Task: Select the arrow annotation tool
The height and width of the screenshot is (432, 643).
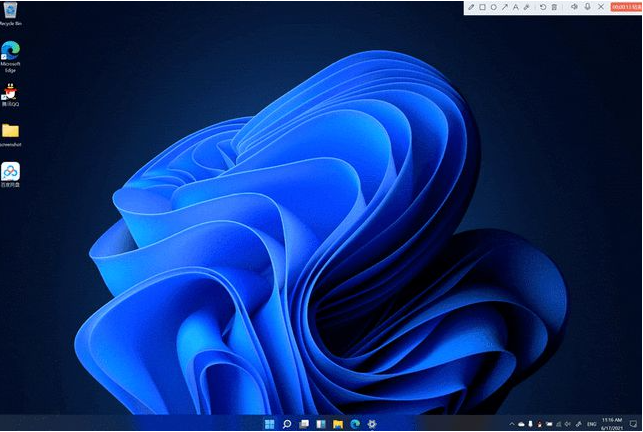Action: (x=505, y=7)
